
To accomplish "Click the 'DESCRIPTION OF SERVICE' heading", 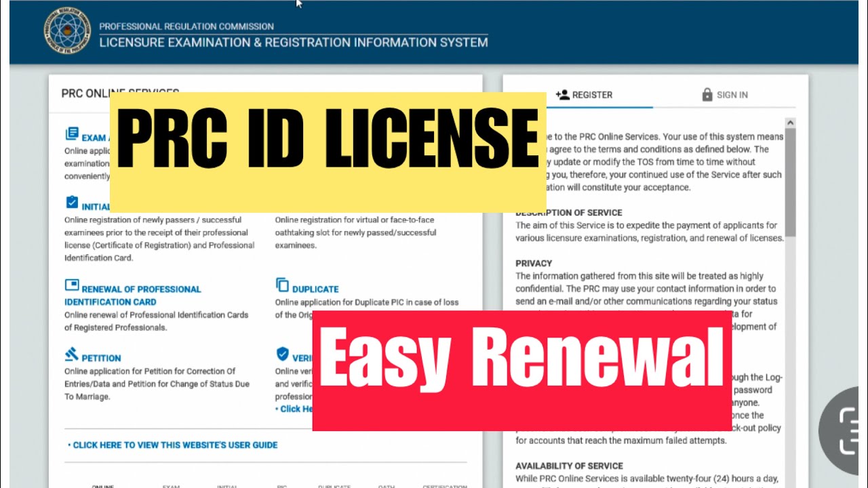I will [x=569, y=213].
